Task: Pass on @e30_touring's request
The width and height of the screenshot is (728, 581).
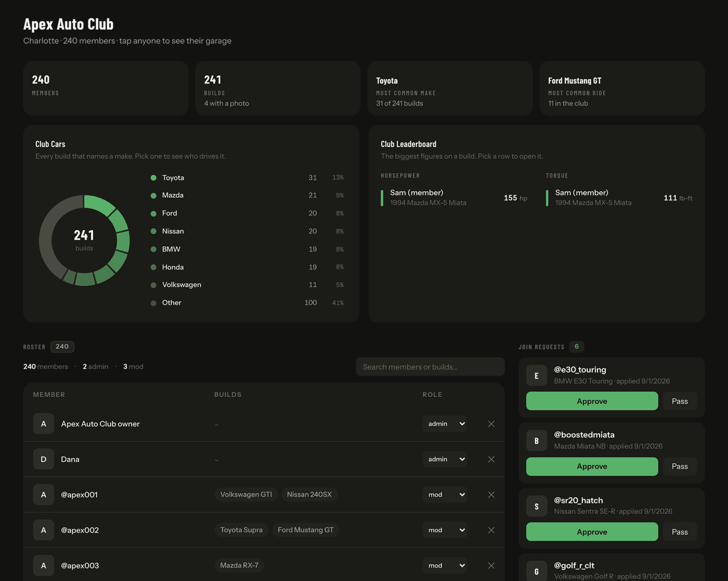Action: [x=680, y=401]
